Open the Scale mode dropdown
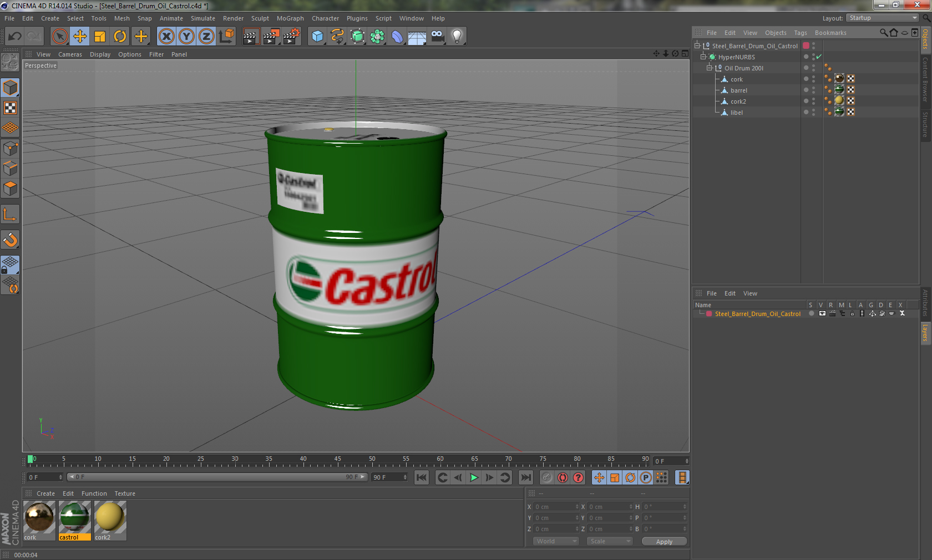Viewport: 932px width, 560px height. click(610, 541)
